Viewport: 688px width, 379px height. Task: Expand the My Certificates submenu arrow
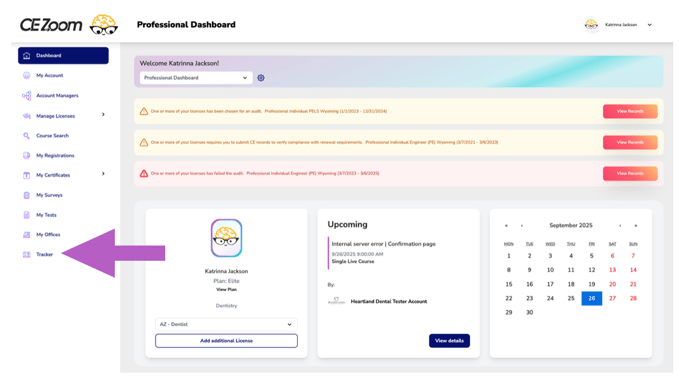point(103,174)
